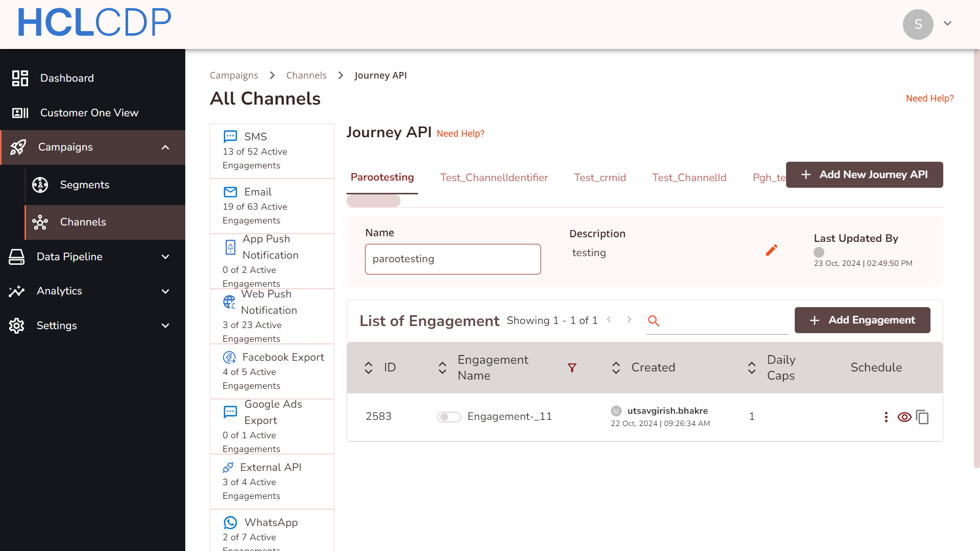Select the Segments sidebar item
Screen dimensions: 980x551
tap(85, 185)
